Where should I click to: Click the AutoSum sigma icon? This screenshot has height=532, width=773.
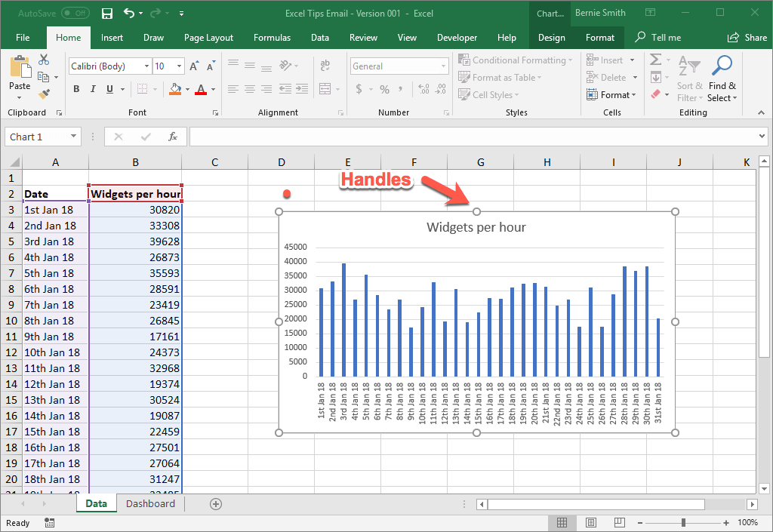655,60
